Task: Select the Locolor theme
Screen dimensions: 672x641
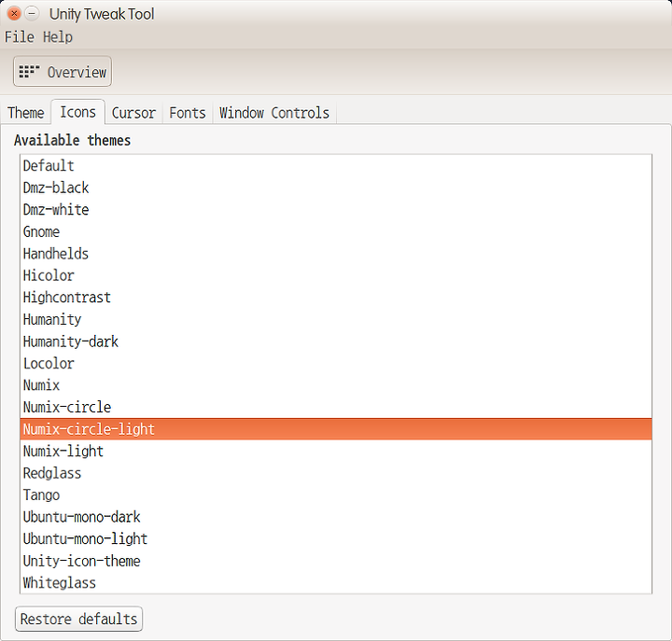Action: [336, 363]
